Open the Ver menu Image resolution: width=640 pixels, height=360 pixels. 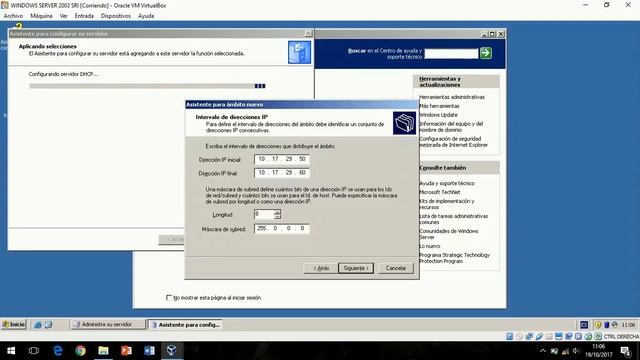tap(63, 16)
